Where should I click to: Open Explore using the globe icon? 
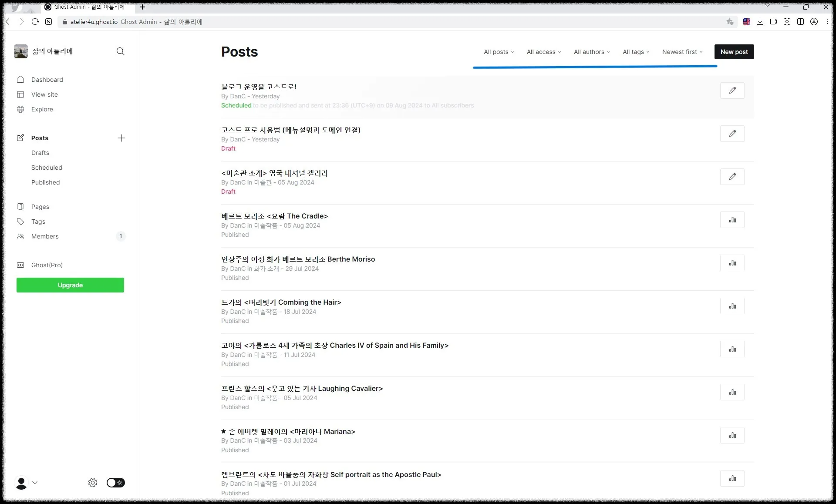click(20, 109)
